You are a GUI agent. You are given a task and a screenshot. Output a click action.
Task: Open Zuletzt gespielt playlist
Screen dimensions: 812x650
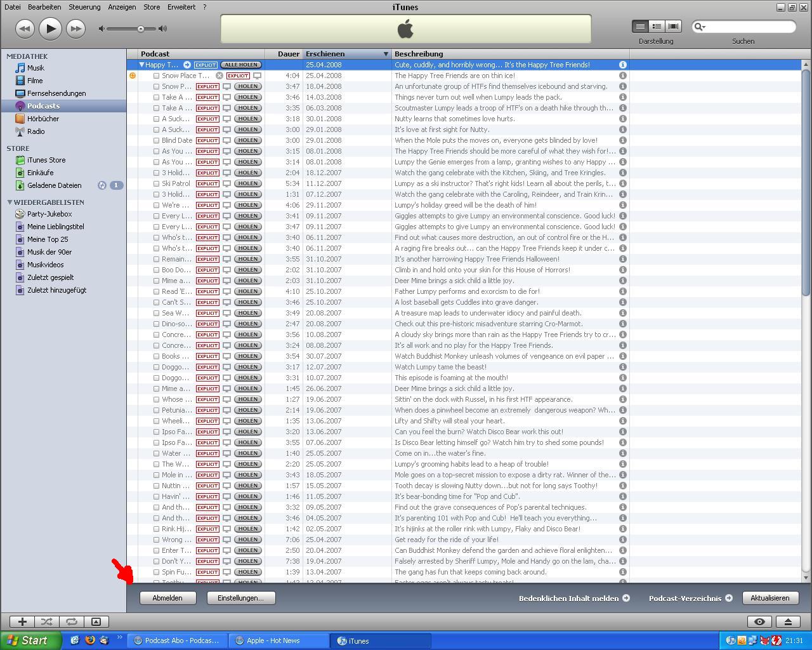(50, 277)
